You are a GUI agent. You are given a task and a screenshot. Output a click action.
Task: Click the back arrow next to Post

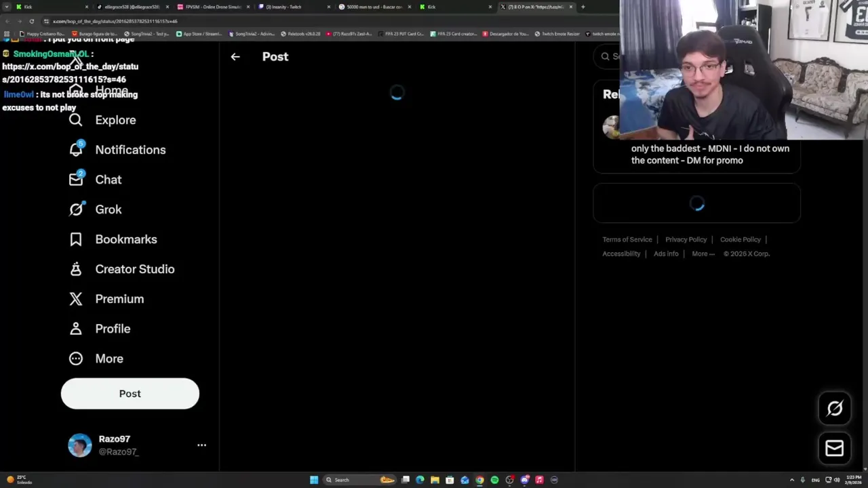tap(235, 57)
